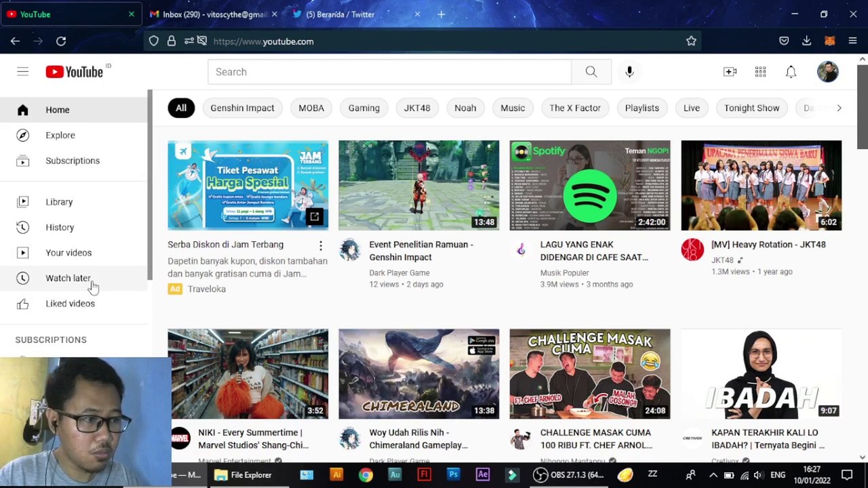Click the search magnifier button
Screen dimensions: 868x488
pyautogui.click(x=591, y=72)
